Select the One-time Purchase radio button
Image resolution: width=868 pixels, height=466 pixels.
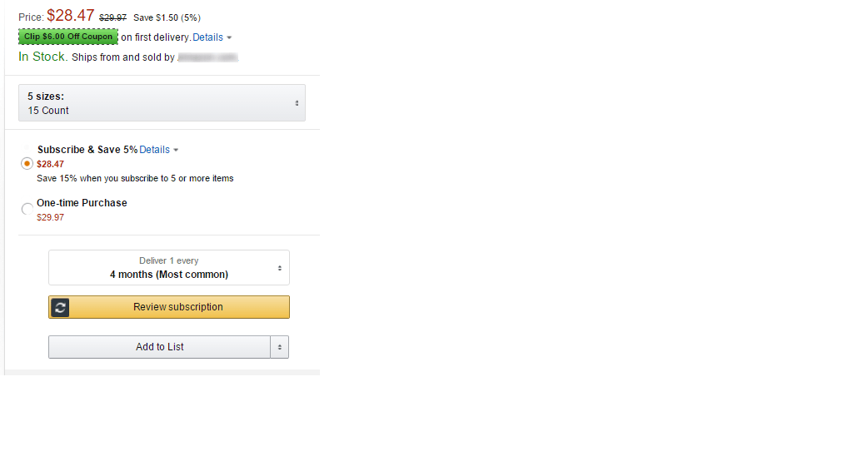coord(27,209)
